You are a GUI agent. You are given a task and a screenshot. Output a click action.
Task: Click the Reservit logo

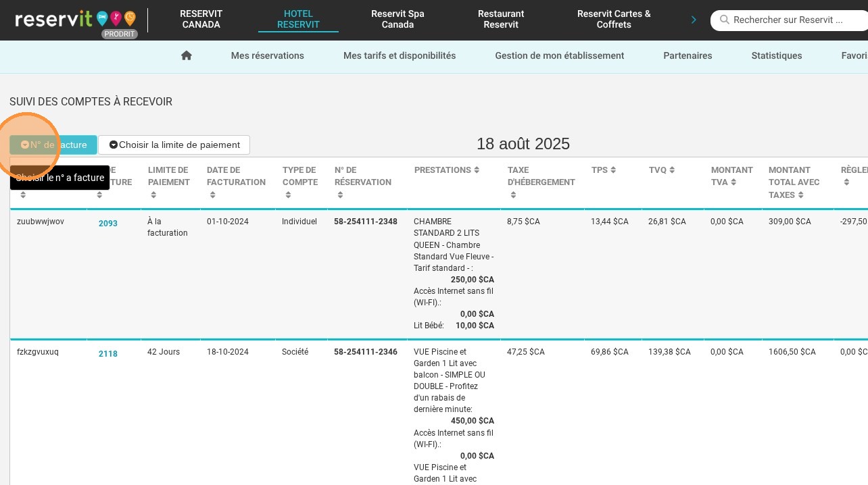(75, 19)
